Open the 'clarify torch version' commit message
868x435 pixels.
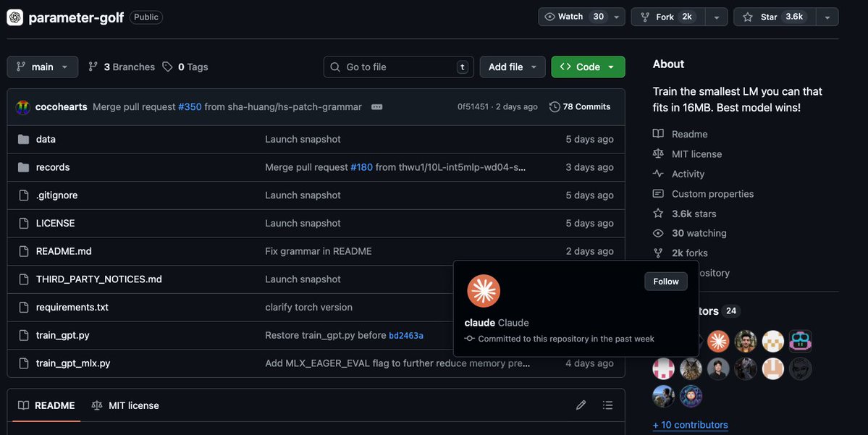pyautogui.click(x=309, y=307)
